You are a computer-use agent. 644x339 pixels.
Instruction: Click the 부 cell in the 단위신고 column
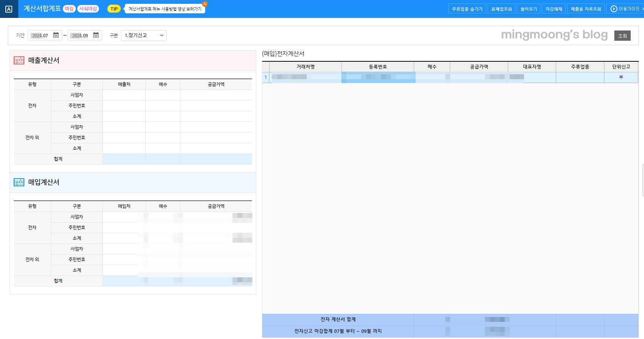[621, 77]
